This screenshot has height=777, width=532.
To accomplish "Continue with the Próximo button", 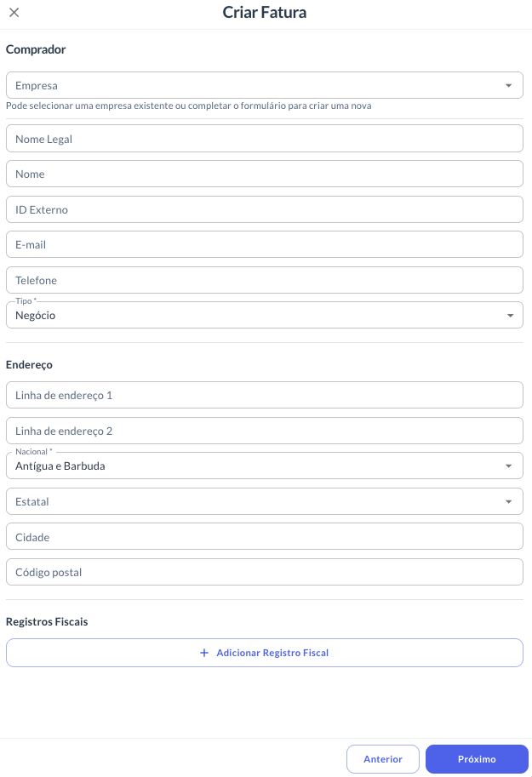I will pyautogui.click(x=477, y=759).
